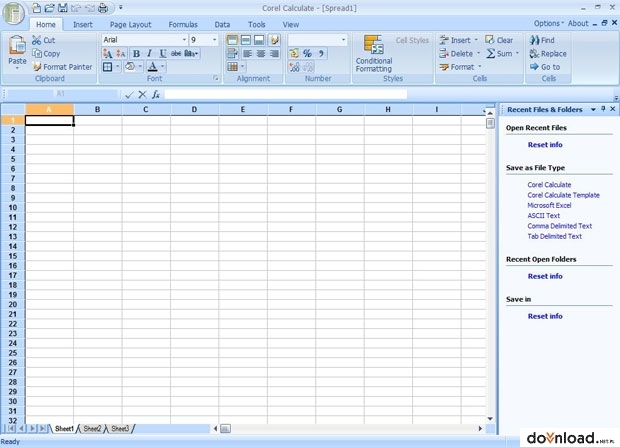Screen dimensions: 620x447
Task: Apply percent number style
Action: pos(307,53)
